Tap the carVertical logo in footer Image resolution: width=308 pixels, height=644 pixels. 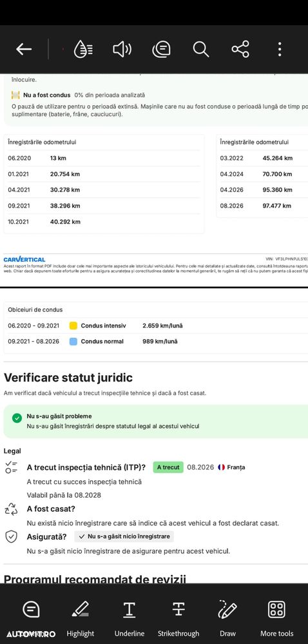[24, 260]
